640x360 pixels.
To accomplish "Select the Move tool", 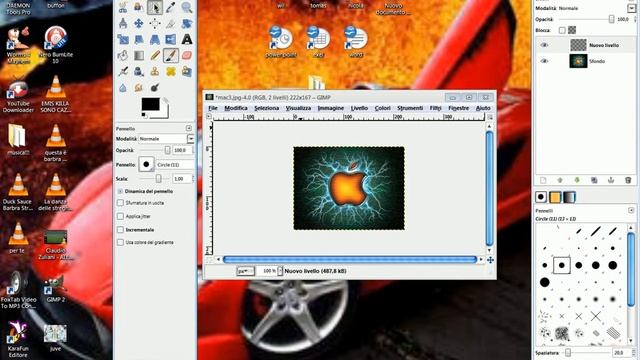I will tap(139, 23).
